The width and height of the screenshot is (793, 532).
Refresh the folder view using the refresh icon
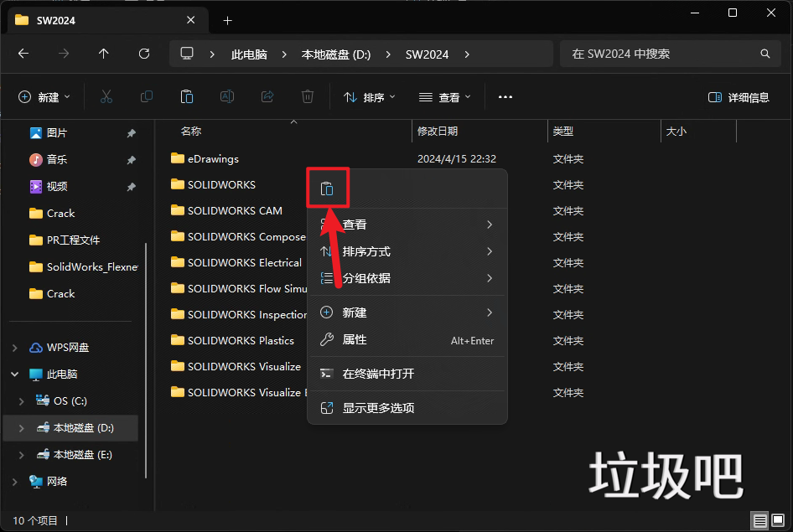click(143, 53)
